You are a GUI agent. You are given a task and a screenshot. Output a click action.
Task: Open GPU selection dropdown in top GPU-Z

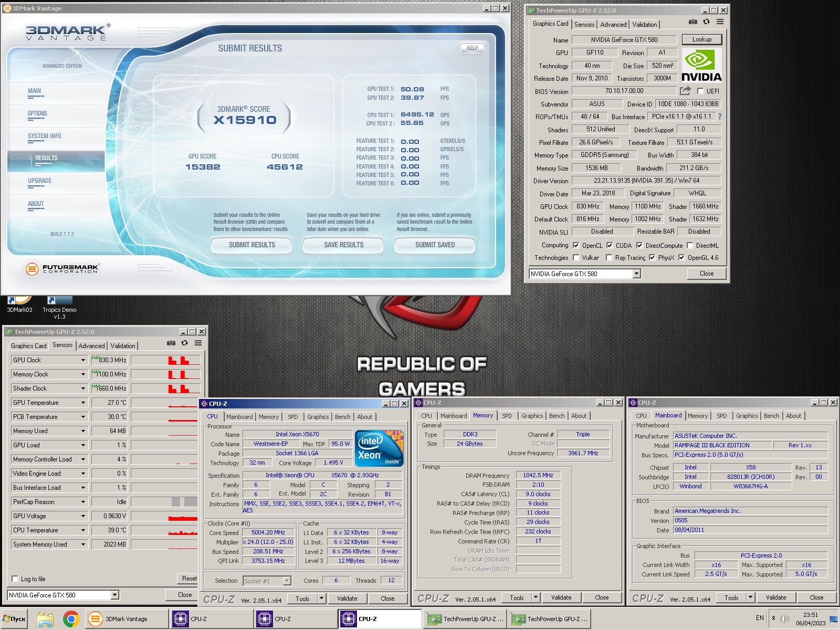[x=636, y=274]
